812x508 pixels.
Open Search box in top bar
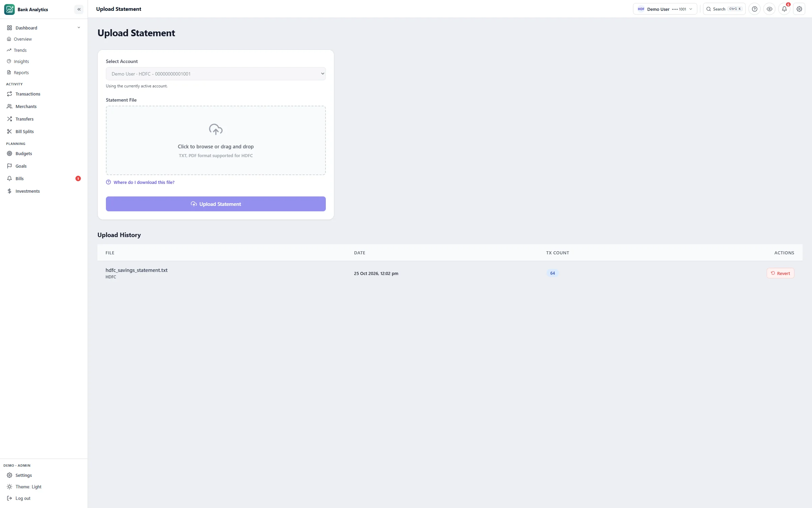coord(724,9)
